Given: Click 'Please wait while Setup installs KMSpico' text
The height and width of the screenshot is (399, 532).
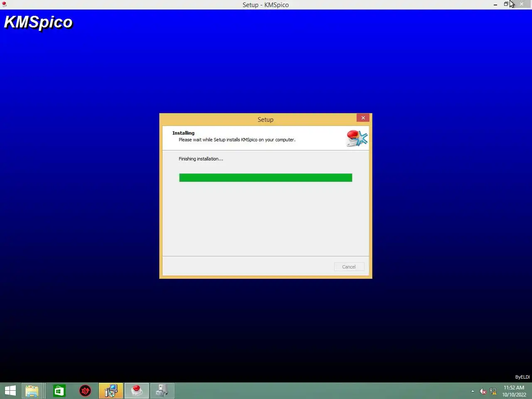Looking at the screenshot, I should pyautogui.click(x=237, y=140).
